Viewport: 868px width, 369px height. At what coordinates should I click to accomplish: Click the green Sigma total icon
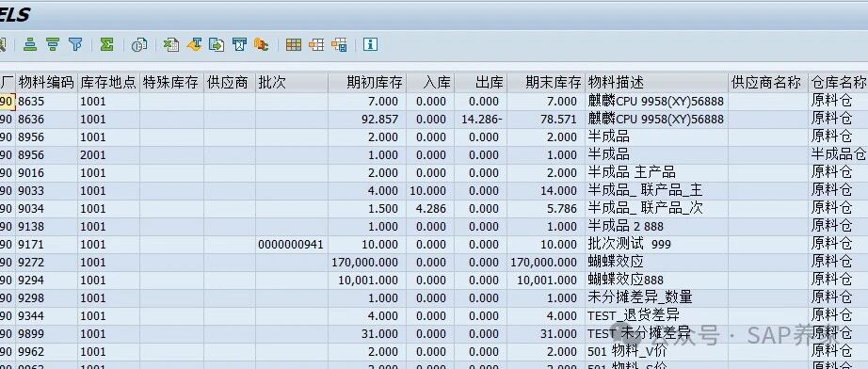(x=106, y=45)
